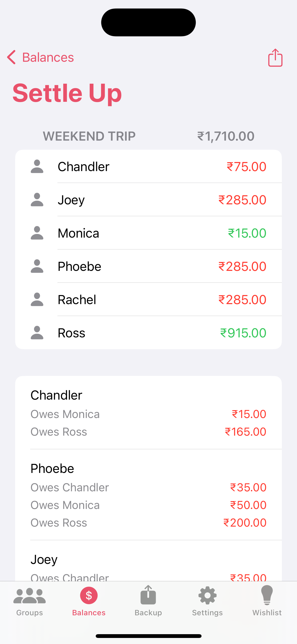Tap Chandler Owes Monica ₹15.00 entry
Viewport: 297px width, 644px height.
148,414
